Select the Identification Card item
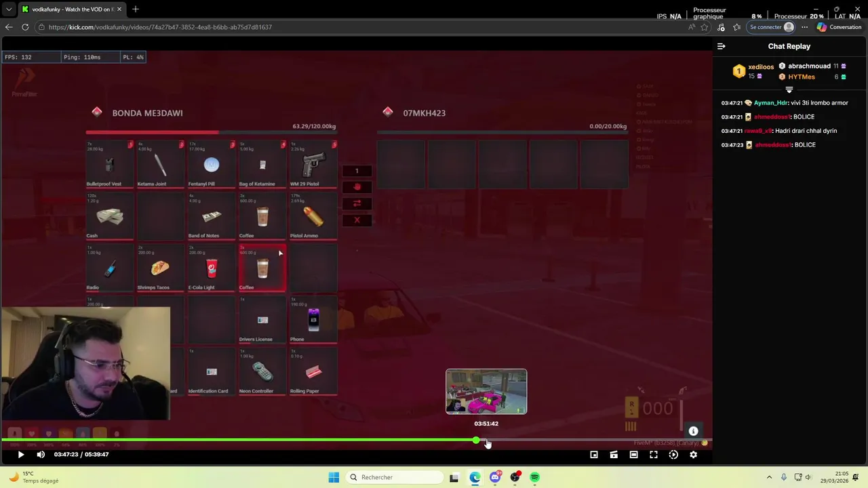 pyautogui.click(x=212, y=371)
